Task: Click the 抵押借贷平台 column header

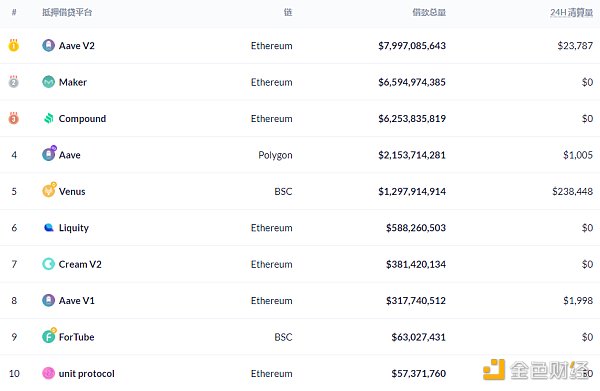Action: pos(67,13)
